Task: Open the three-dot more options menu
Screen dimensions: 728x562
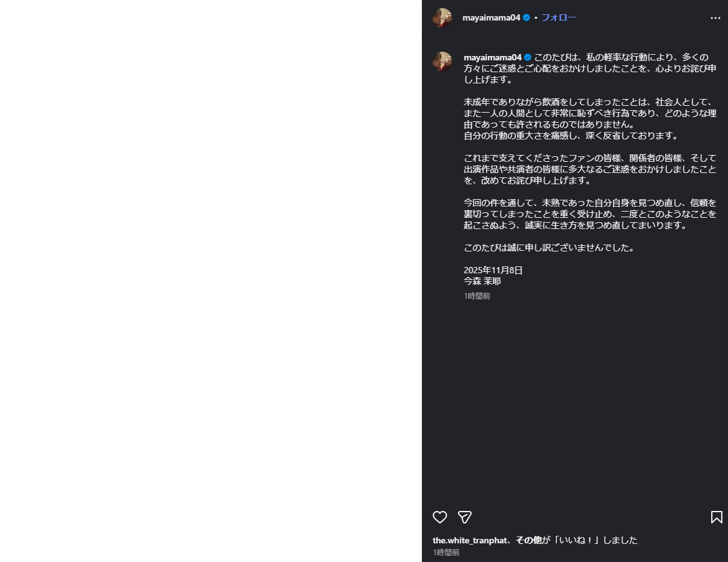Action: [715, 18]
